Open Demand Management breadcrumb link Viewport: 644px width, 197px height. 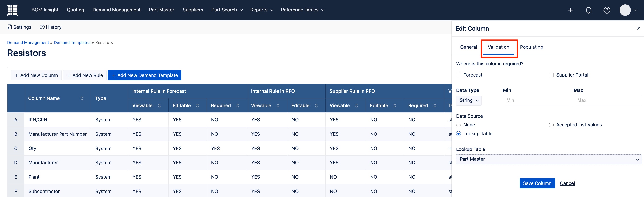pos(28,42)
